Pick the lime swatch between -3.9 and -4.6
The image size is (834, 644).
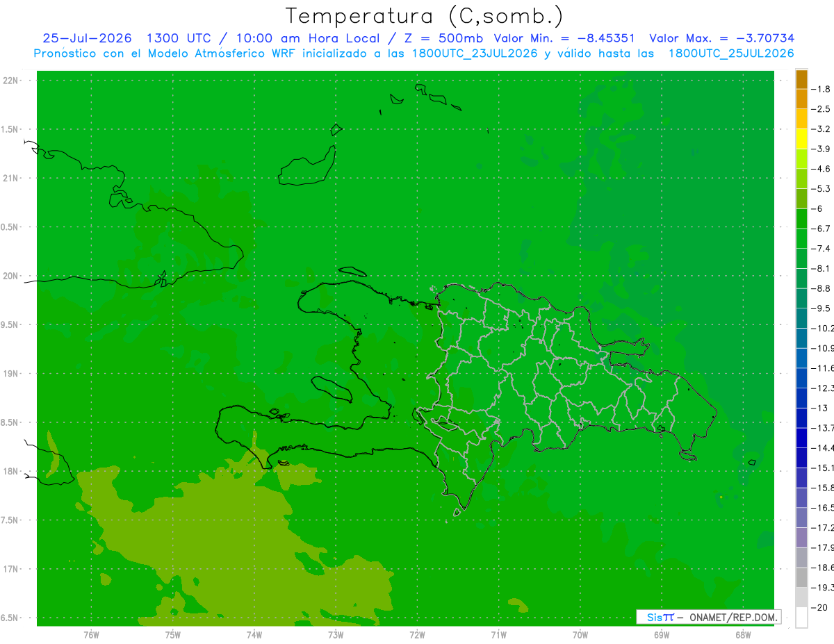801,159
